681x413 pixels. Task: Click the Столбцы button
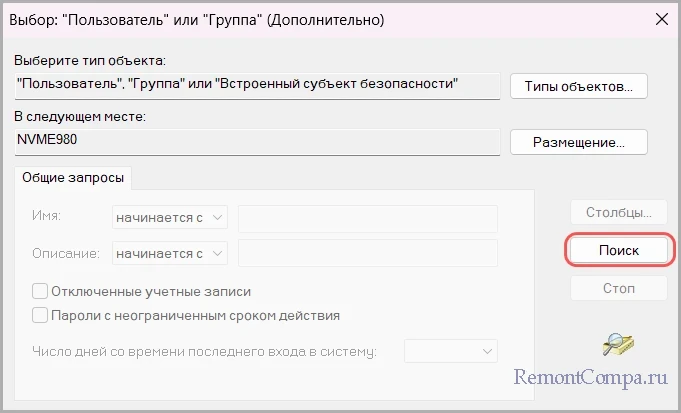tap(619, 212)
